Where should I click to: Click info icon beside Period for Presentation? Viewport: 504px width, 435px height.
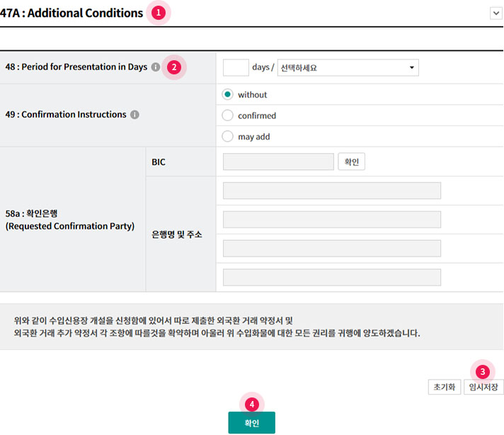point(155,67)
